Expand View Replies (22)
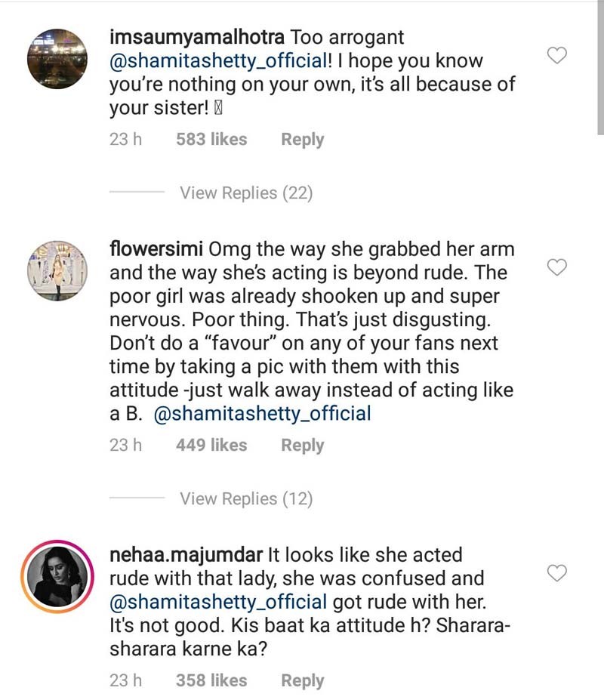Viewport: 604px width, 700px height. 246,193
